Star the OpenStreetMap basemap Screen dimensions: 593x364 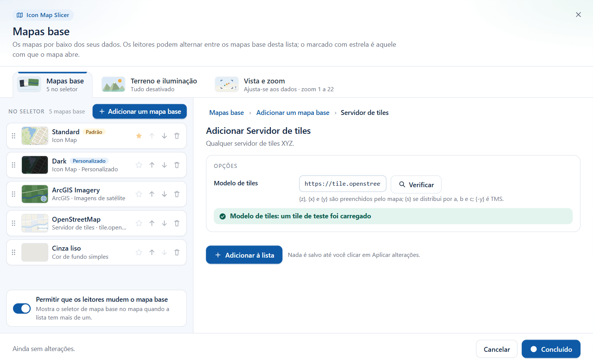click(x=139, y=223)
